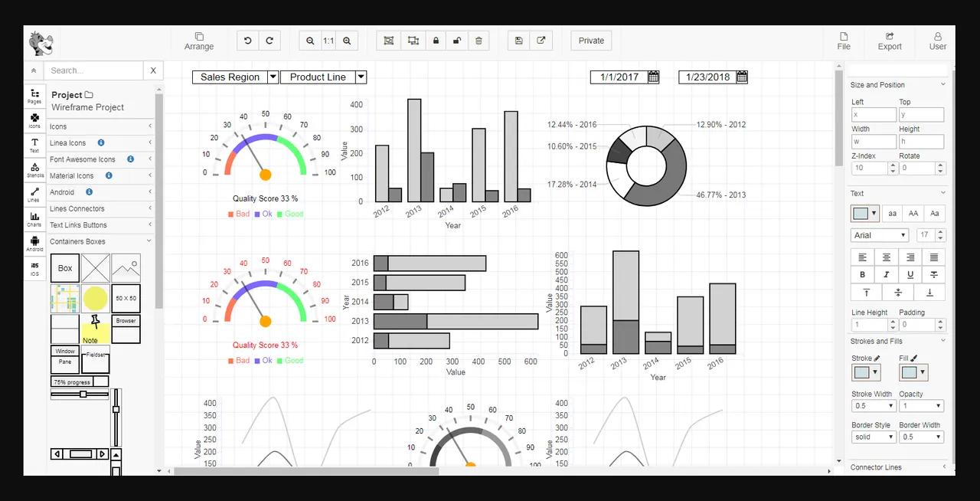Screen dimensions: 980x501
Task: Click the Ungroup elements icon
Action: coord(413,41)
